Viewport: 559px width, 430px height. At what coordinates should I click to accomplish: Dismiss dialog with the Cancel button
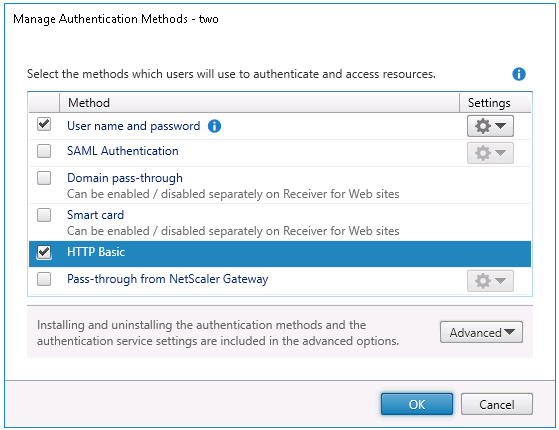pyautogui.click(x=497, y=404)
